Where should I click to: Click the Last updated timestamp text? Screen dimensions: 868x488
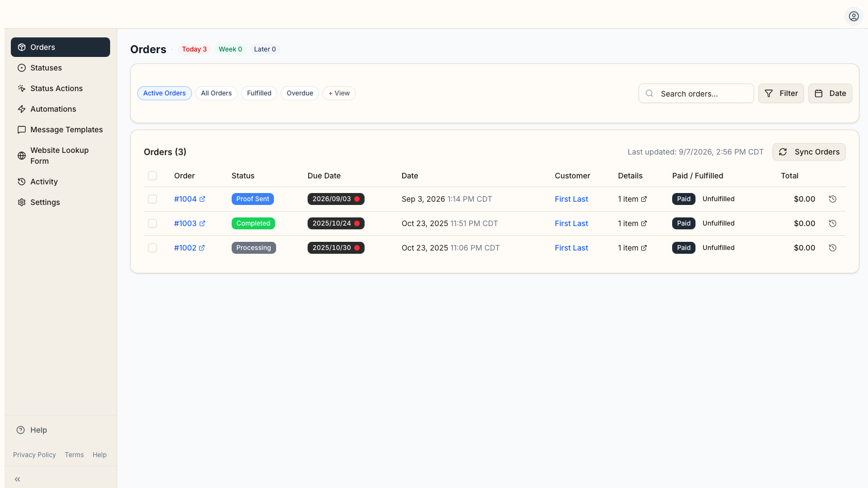click(695, 152)
